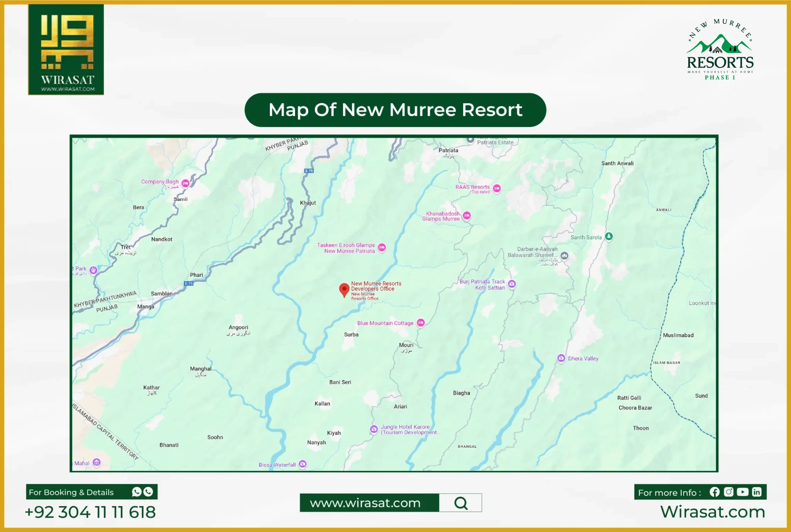Click the Nanyah label
Screen dimensions: 791x532
pyautogui.click(x=317, y=443)
